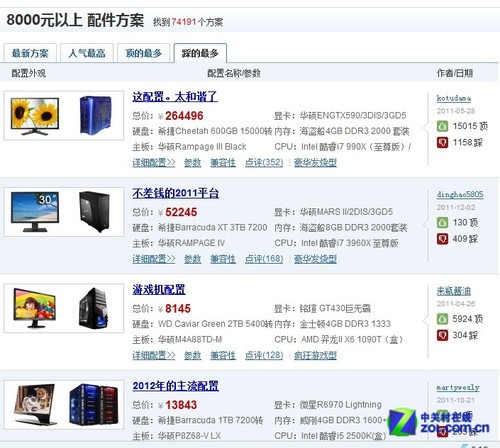Open the 30-inch monitor thumbnail
Image resolution: width=500 pixels, height=448 pixels.
point(35,212)
